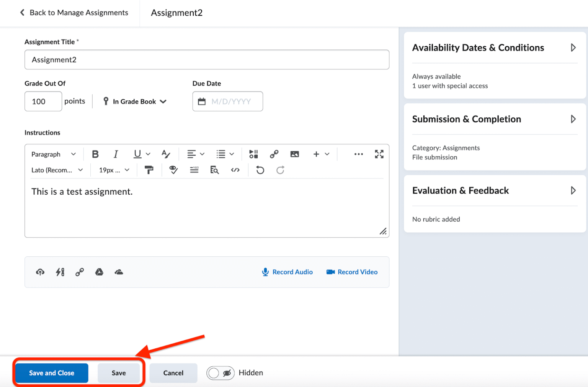The height and width of the screenshot is (387, 588).
Task: Open the font size dropdown
Action: pos(113,170)
